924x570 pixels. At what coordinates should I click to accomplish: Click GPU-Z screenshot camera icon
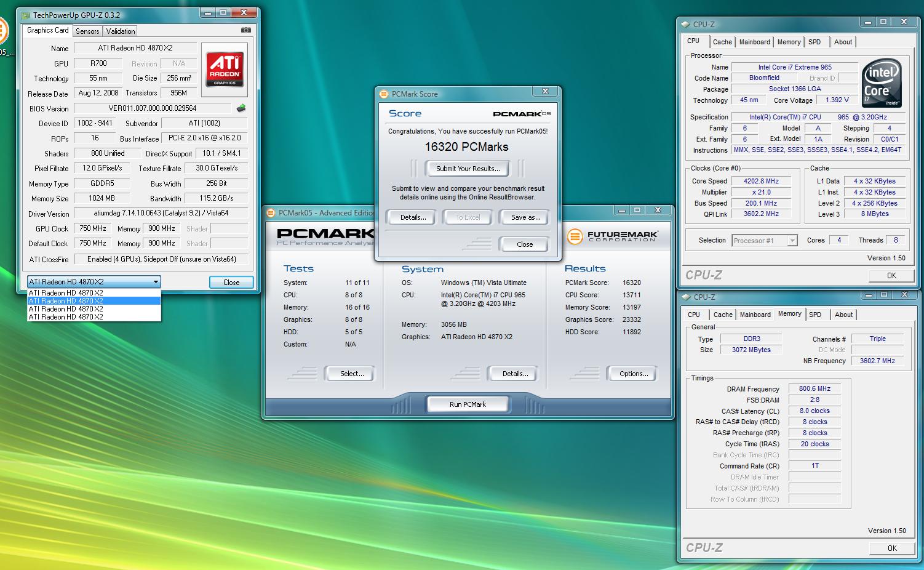[x=245, y=30]
